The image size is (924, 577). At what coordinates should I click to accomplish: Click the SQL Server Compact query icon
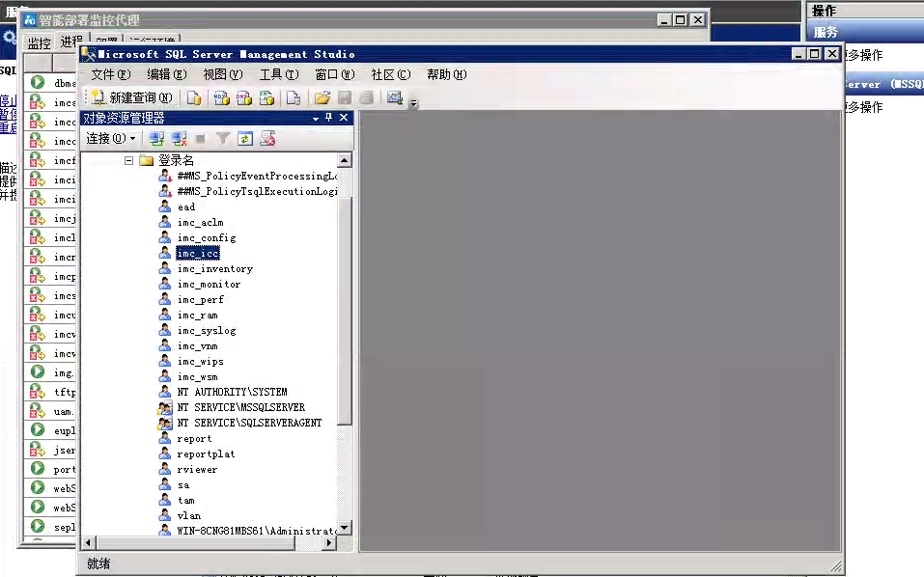point(293,97)
